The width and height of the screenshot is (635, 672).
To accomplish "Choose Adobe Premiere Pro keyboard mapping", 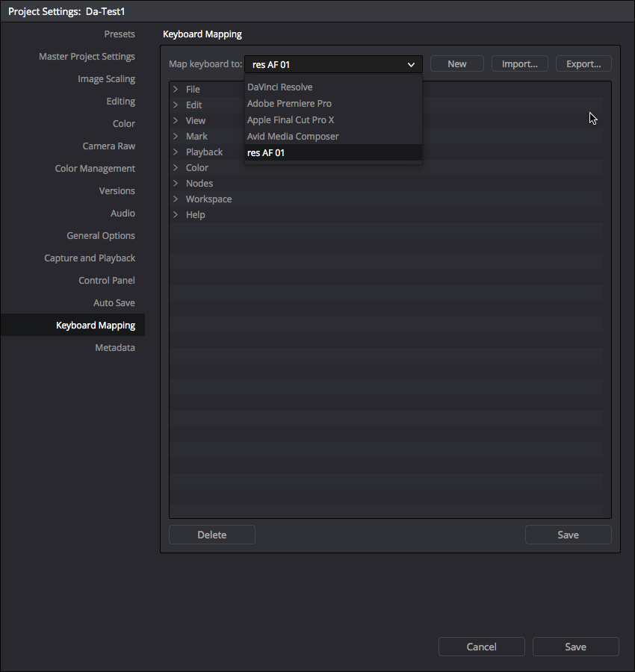I will (x=289, y=104).
